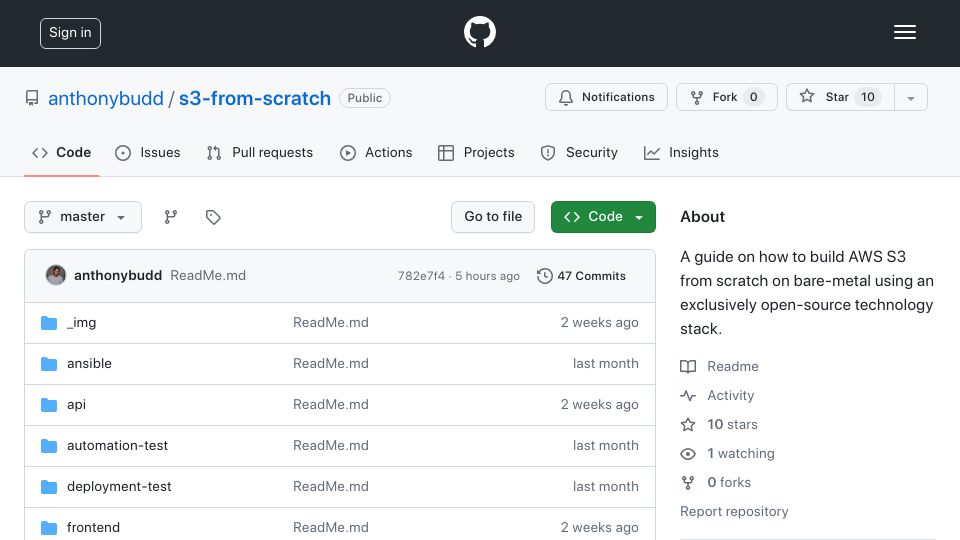Open the _img folder
Screen dimensions: 960x540
[x=81, y=323]
